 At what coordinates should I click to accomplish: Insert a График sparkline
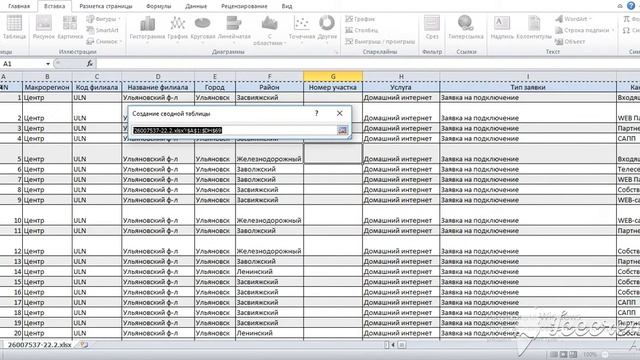(x=360, y=19)
